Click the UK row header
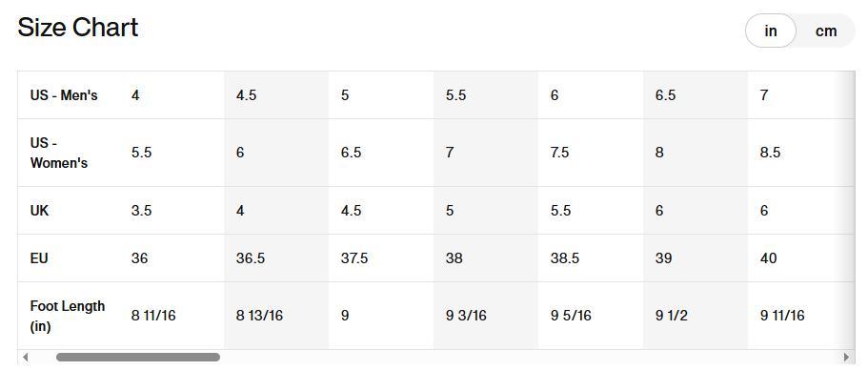The height and width of the screenshot is (391, 868). [40, 211]
